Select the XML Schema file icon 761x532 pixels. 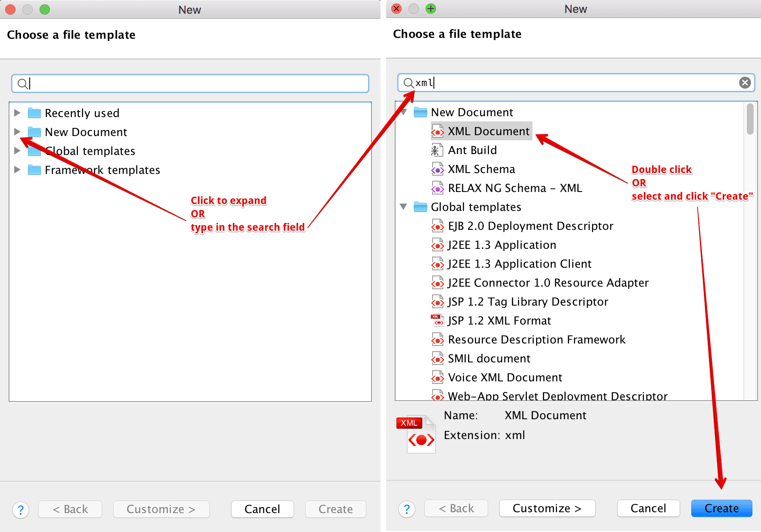(437, 169)
